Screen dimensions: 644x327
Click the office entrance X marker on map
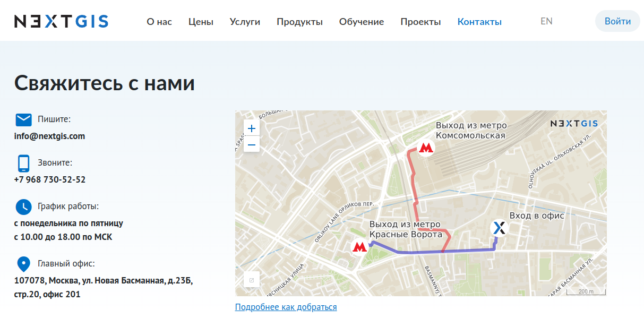tap(499, 228)
